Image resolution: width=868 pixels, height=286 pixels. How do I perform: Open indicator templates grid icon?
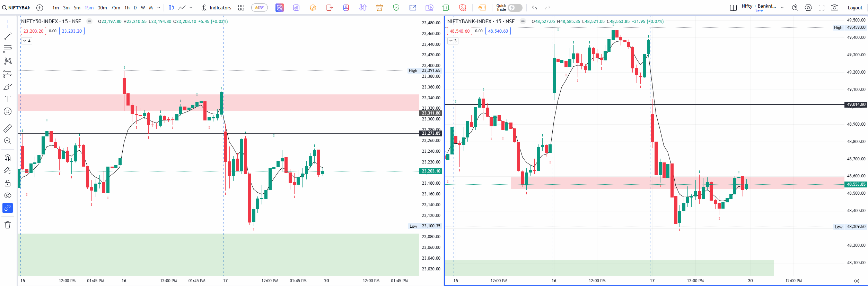tap(241, 8)
